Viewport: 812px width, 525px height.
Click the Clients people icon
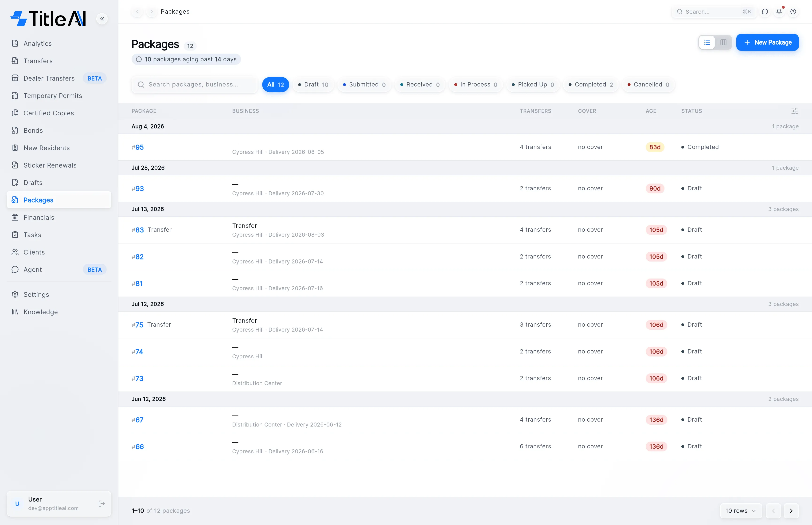(15, 252)
